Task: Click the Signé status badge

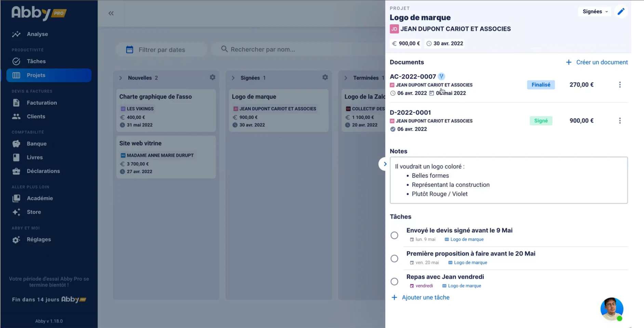Action: tap(541, 121)
